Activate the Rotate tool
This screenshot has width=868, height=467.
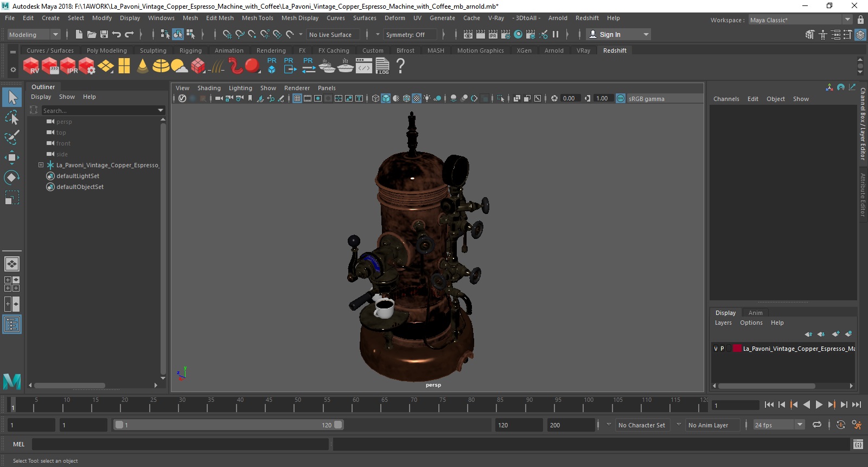coord(12,178)
